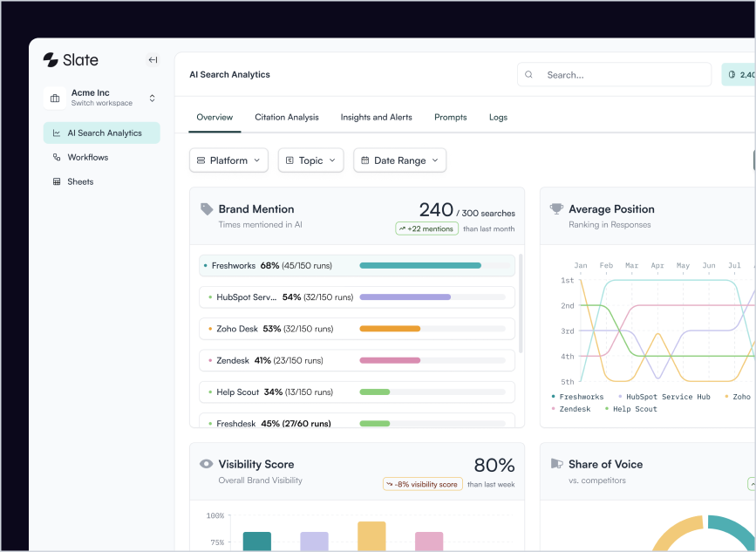Click the Acme Inc briefcase icon

point(55,98)
